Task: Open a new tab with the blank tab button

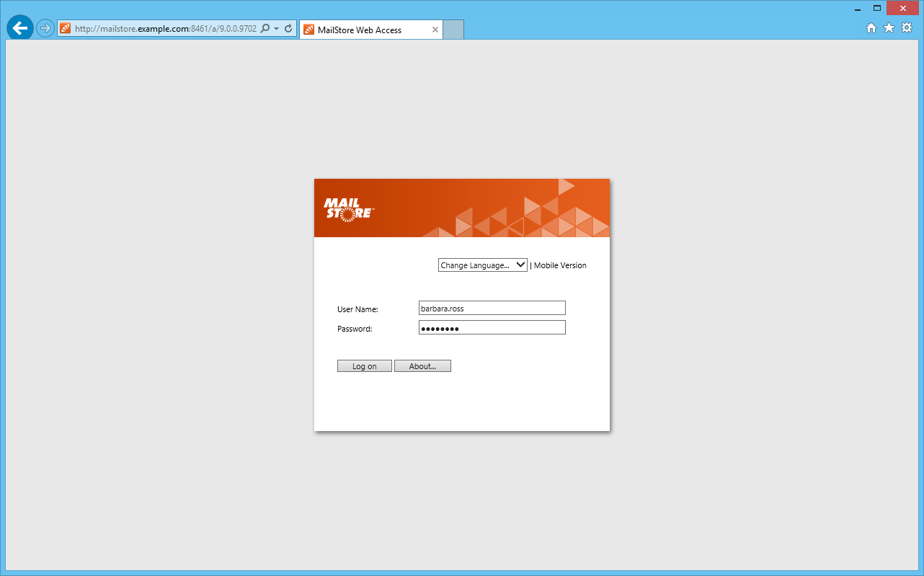Action: 453,30
